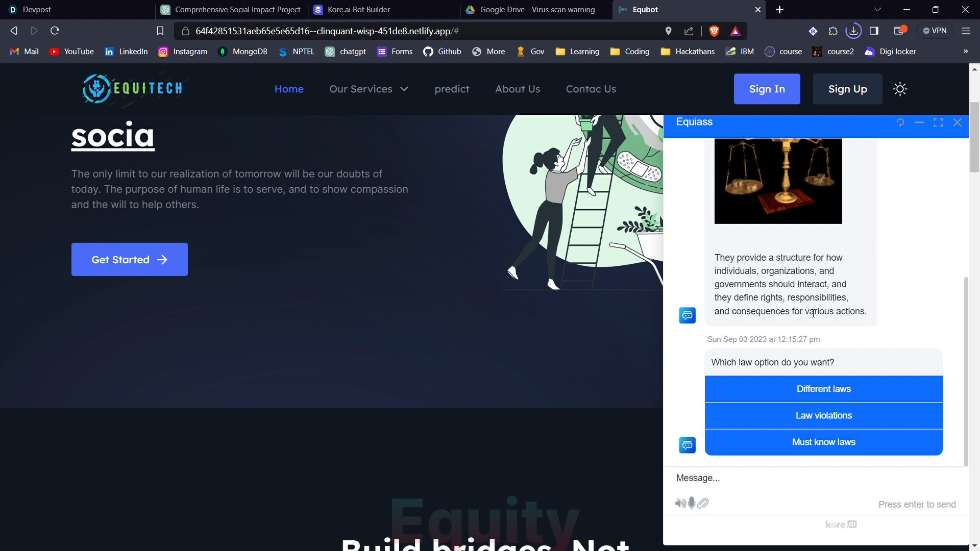Click the Get Started button
This screenshot has height=551, width=980.
tap(129, 260)
